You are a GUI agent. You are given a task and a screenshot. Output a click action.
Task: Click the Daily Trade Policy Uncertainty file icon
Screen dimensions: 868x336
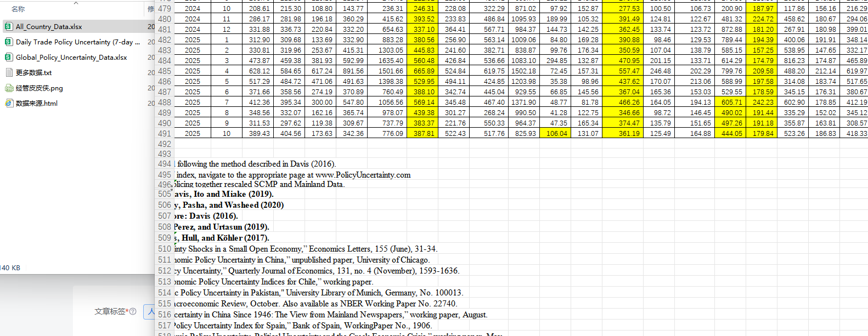click(9, 42)
